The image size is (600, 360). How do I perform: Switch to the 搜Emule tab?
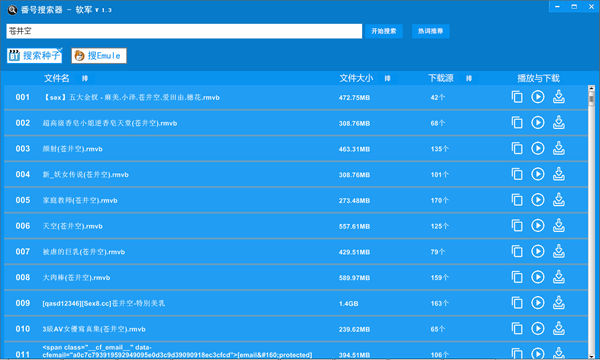(x=99, y=55)
